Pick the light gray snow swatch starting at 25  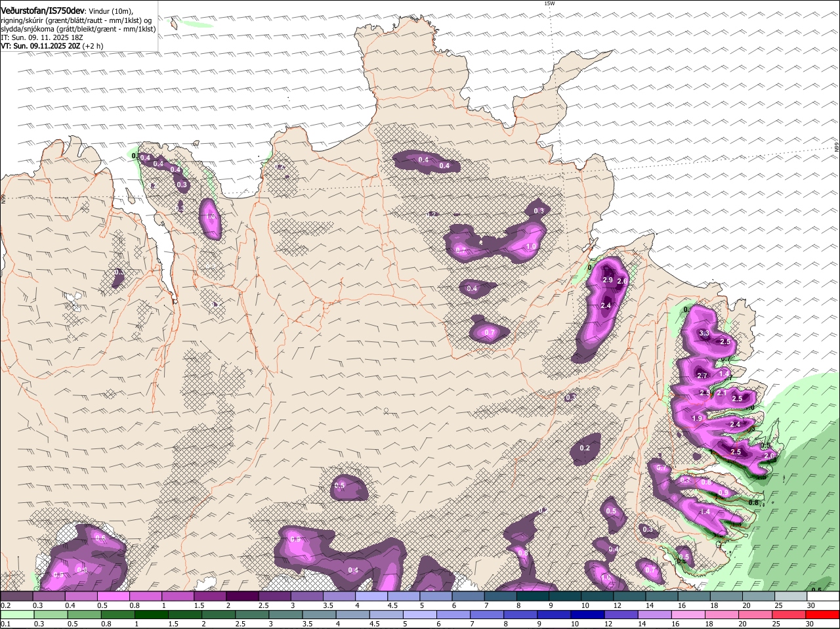click(x=791, y=596)
